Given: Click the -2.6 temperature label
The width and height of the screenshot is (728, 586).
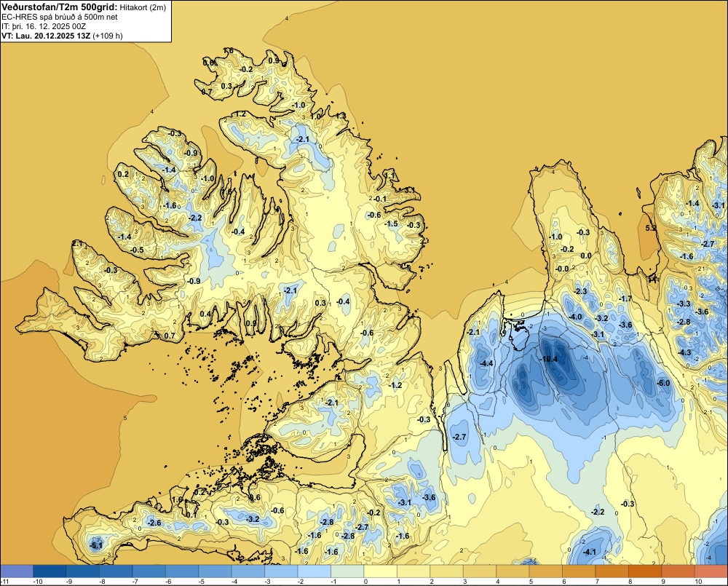Looking at the screenshot, I should (x=154, y=523).
